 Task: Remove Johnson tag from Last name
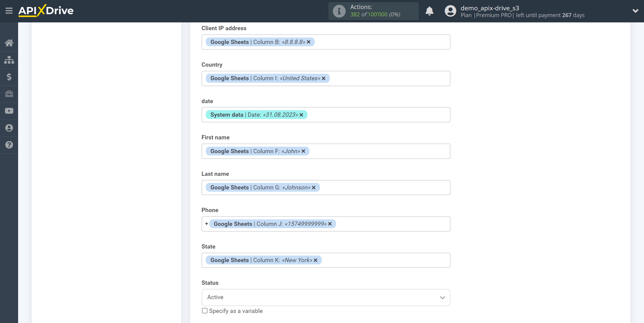tap(314, 188)
